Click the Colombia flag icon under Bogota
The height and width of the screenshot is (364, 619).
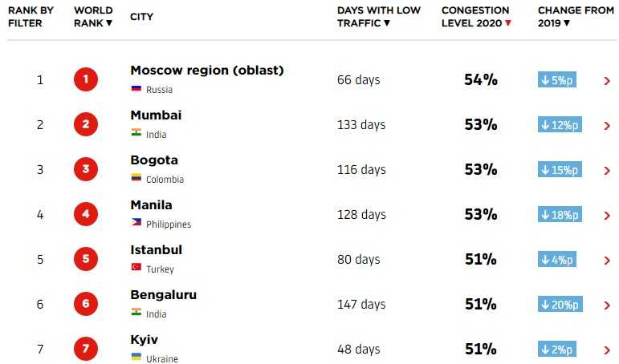[136, 177]
